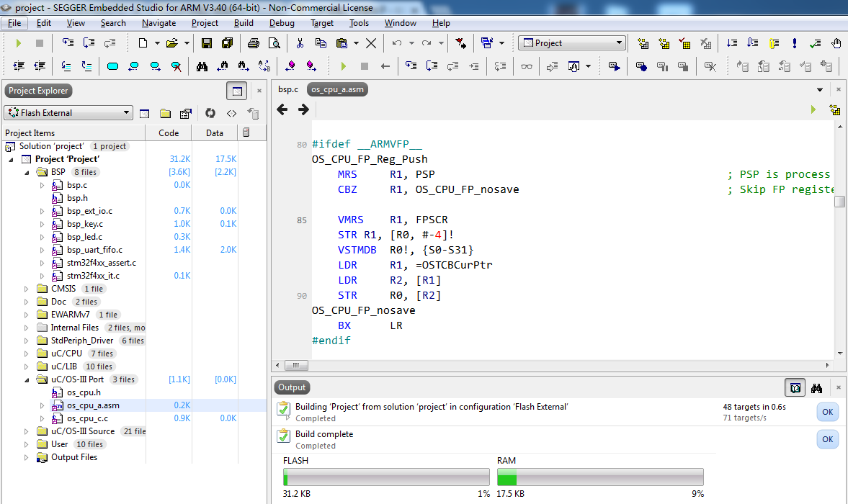The image size is (848, 504).
Task: Click the refresh arrows icon in Project Explorer
Action: pyautogui.click(x=210, y=113)
